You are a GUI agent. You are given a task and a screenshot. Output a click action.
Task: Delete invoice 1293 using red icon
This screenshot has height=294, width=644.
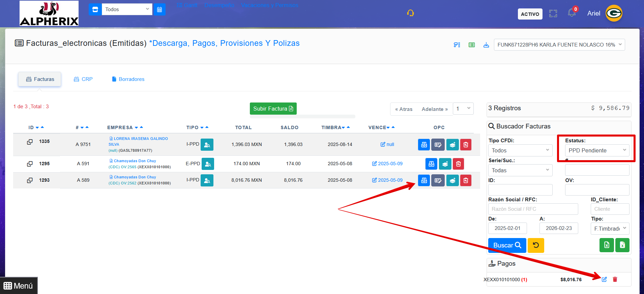(466, 180)
